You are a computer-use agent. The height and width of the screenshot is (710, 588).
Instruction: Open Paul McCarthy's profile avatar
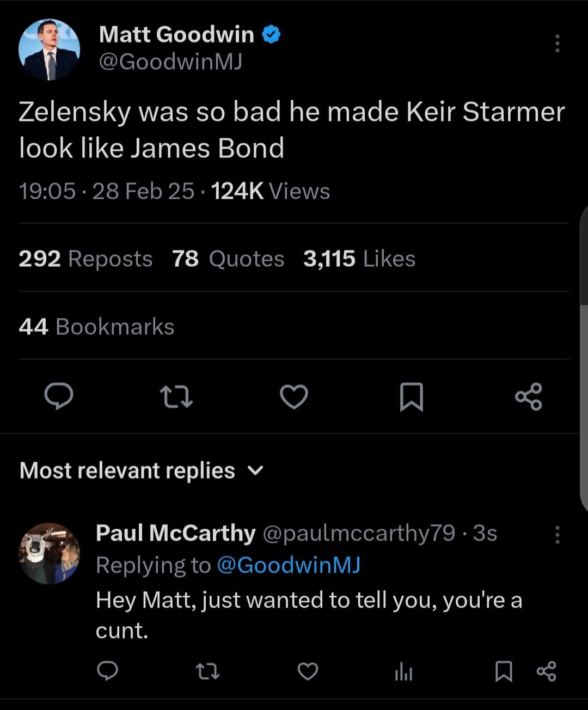[50, 554]
